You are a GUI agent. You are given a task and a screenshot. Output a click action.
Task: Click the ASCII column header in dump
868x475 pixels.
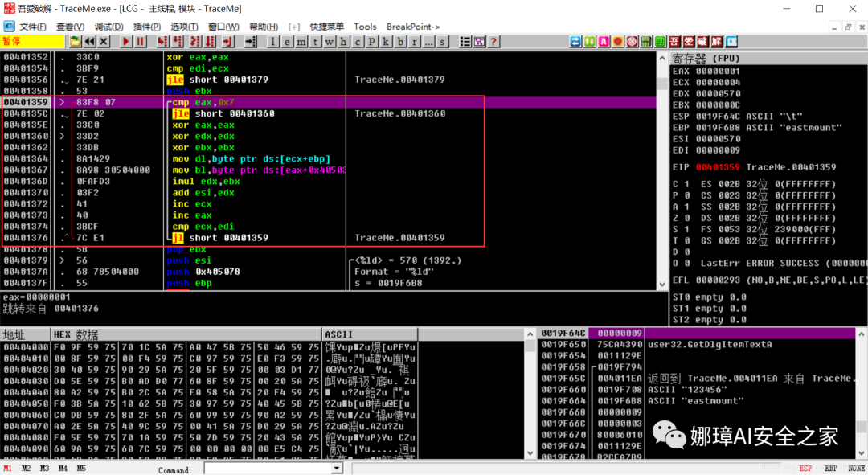[x=370, y=334]
